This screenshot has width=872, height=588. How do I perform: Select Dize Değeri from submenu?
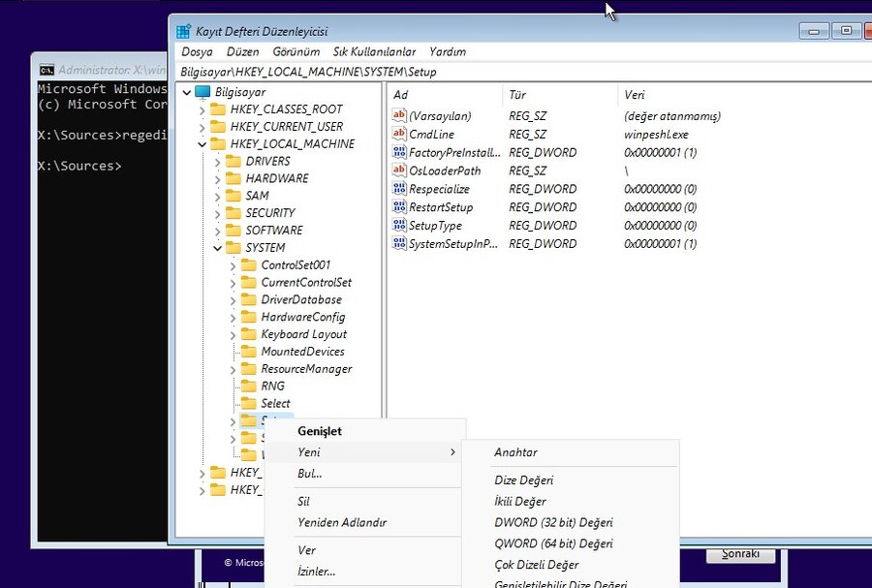(x=571, y=480)
